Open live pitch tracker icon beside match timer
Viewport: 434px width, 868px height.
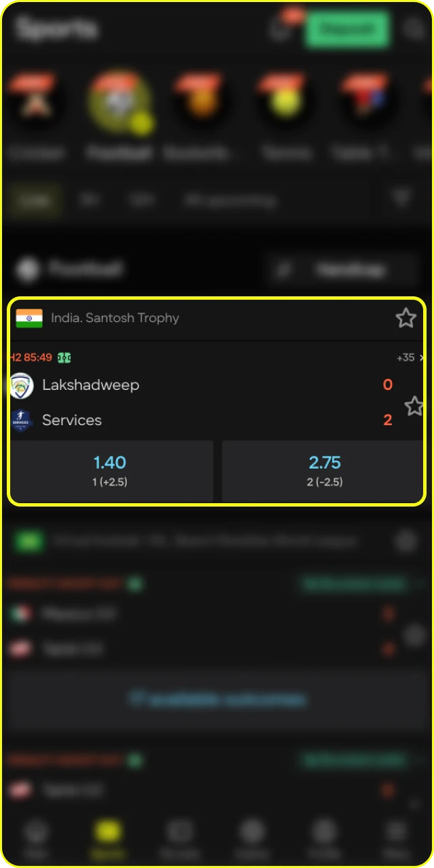[64, 357]
